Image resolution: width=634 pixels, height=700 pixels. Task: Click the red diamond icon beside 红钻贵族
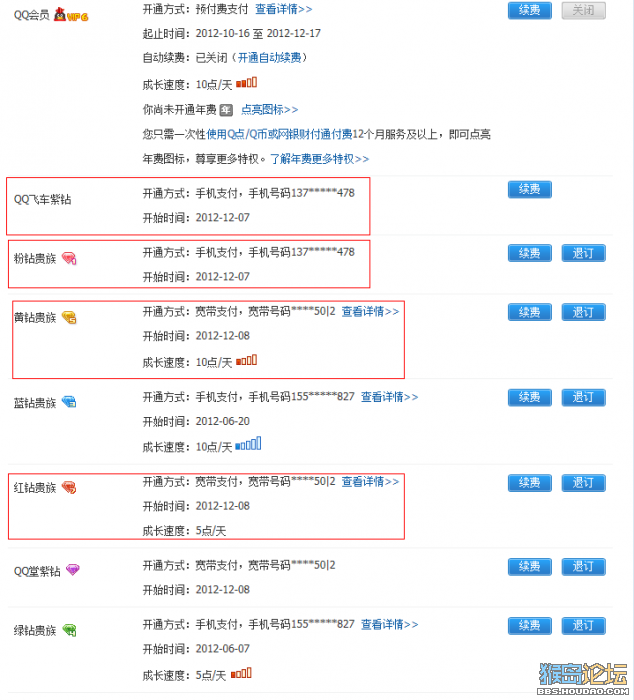click(69, 488)
